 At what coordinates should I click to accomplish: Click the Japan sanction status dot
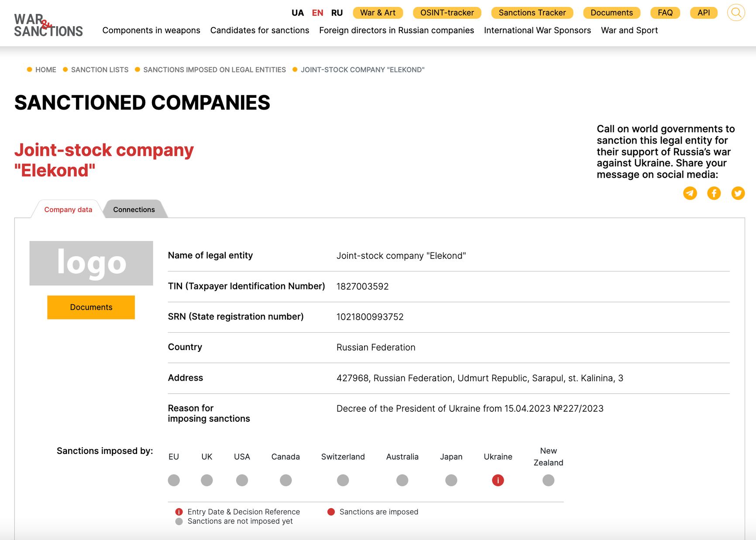[451, 480]
